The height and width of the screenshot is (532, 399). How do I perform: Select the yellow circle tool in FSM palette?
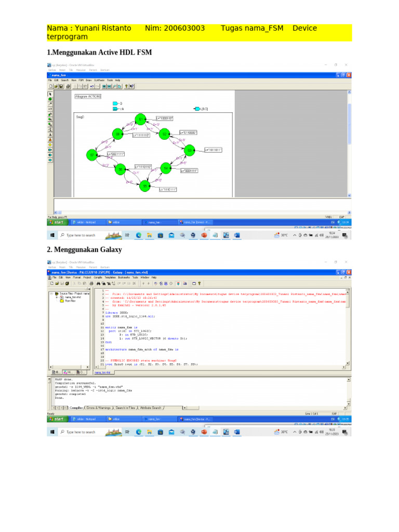(50, 145)
